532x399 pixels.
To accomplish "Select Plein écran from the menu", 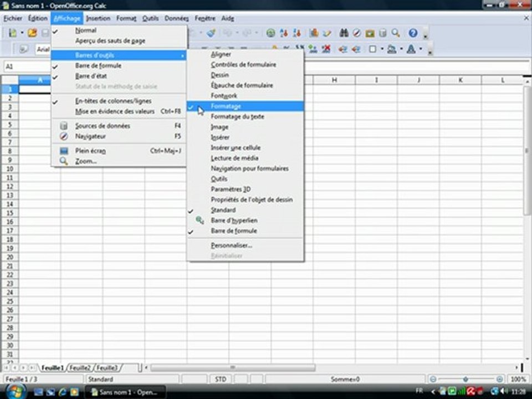I will click(x=119, y=151).
